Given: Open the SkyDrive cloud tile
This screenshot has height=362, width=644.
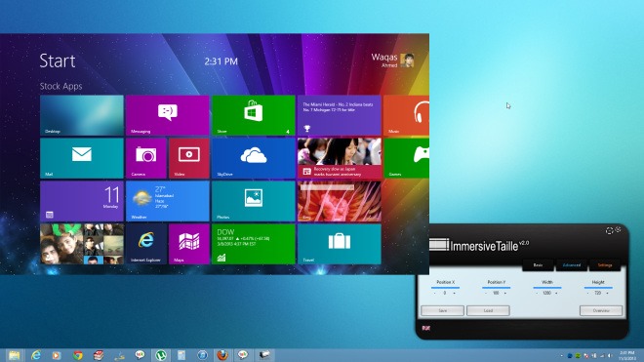Looking at the screenshot, I should pyautogui.click(x=254, y=158).
